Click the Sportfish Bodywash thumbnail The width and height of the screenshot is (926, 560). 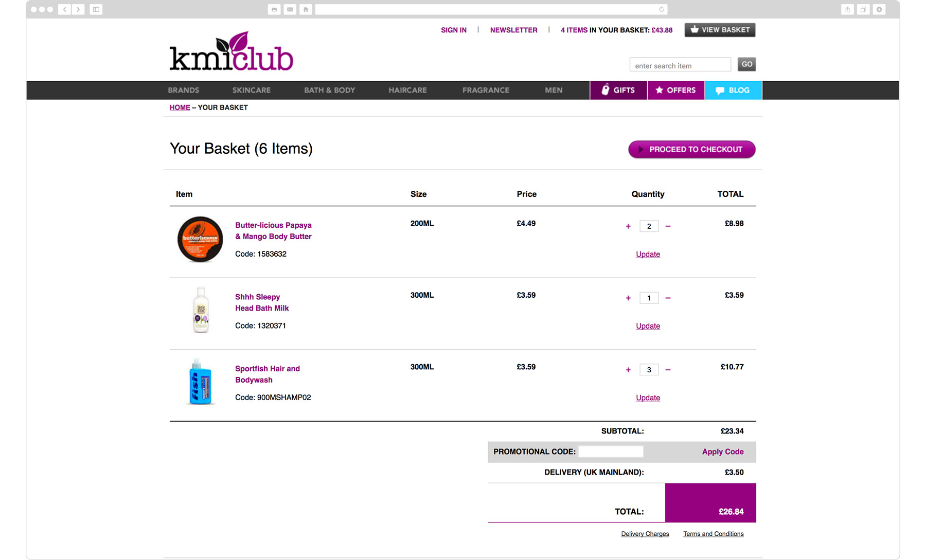click(x=201, y=382)
